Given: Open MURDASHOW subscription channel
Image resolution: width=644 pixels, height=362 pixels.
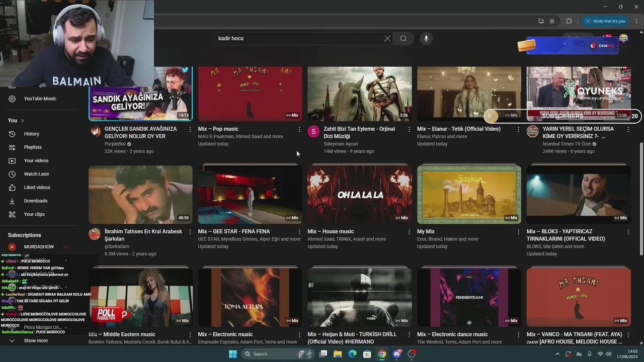Looking at the screenshot, I should pyautogui.click(x=38, y=247).
